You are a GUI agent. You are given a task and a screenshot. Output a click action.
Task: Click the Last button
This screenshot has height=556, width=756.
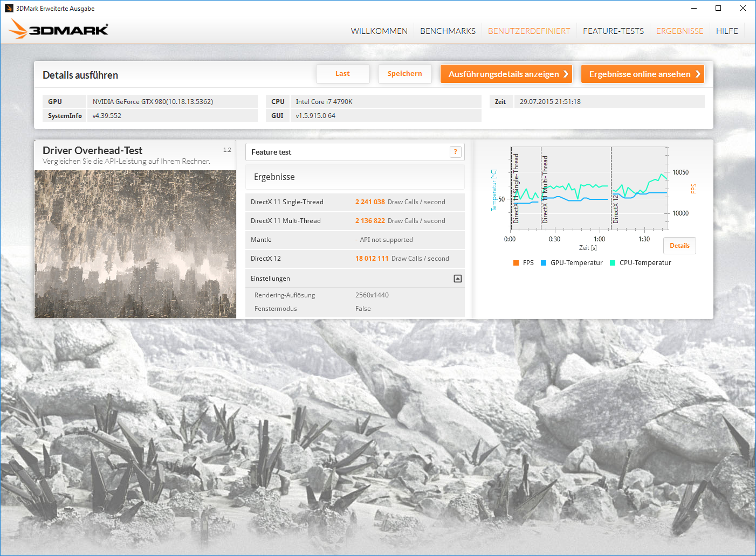[343, 74]
